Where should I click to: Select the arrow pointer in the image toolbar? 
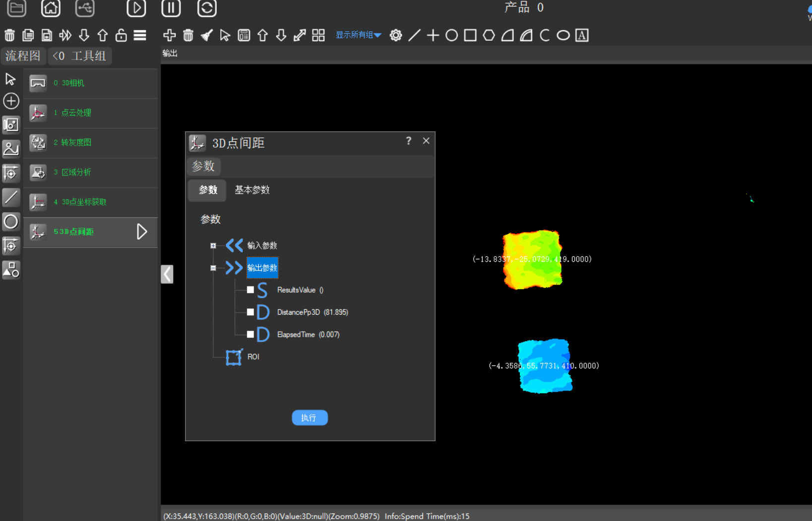pos(225,35)
